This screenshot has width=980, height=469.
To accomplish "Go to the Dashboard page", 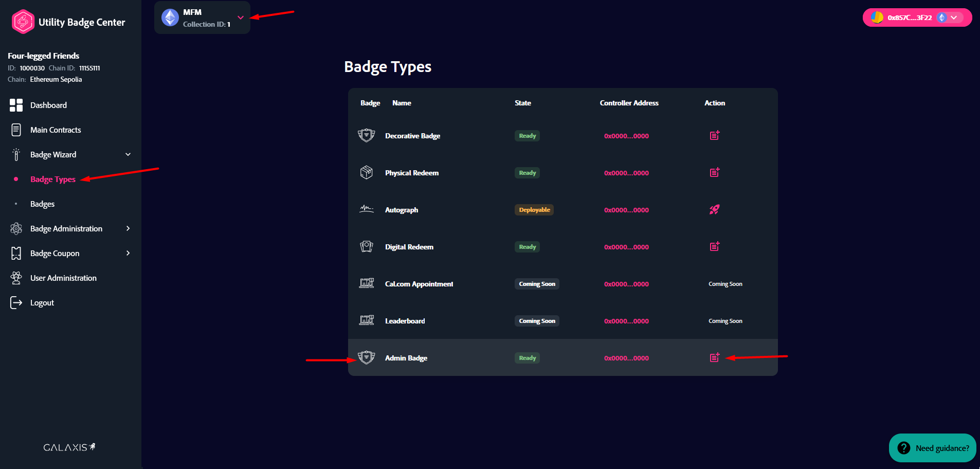I will pos(48,105).
